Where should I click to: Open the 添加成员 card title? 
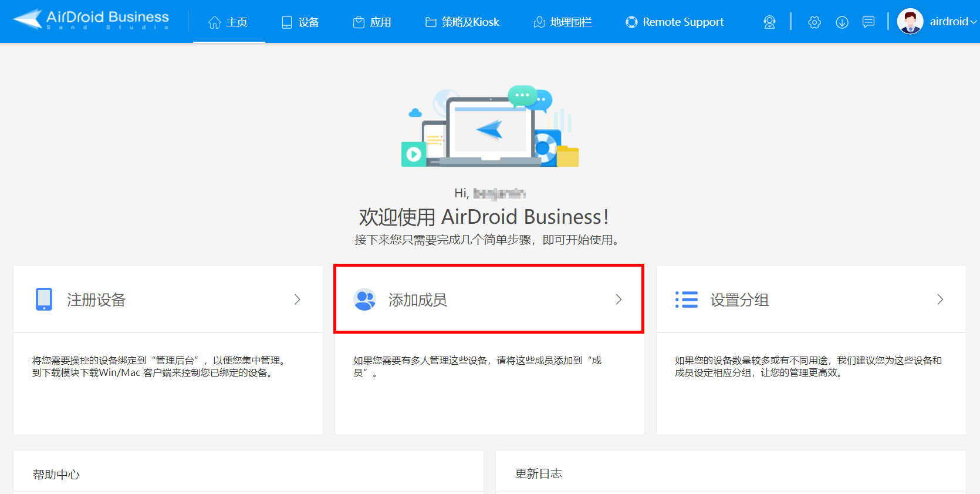point(418,300)
